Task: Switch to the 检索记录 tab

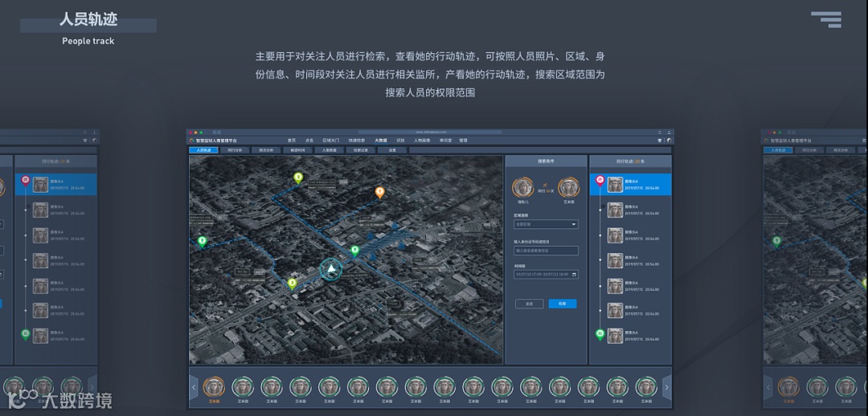Action: point(361,150)
